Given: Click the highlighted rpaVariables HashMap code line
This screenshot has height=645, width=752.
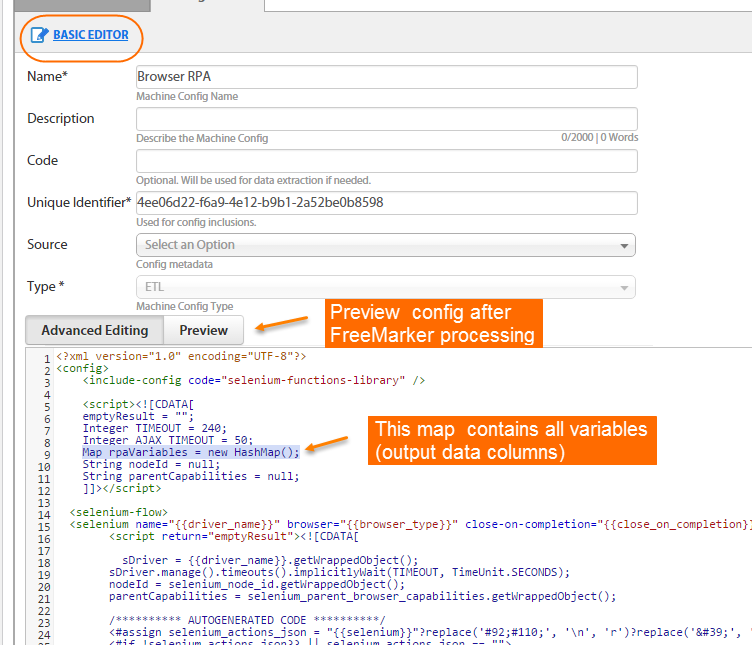Looking at the screenshot, I should [191, 452].
